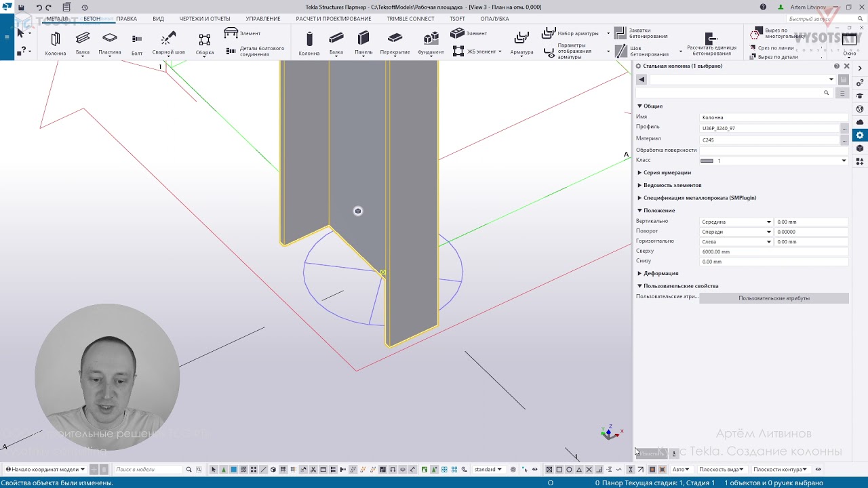Select the Фундамент footing tool
This screenshot has width=868, height=488.
(x=431, y=43)
